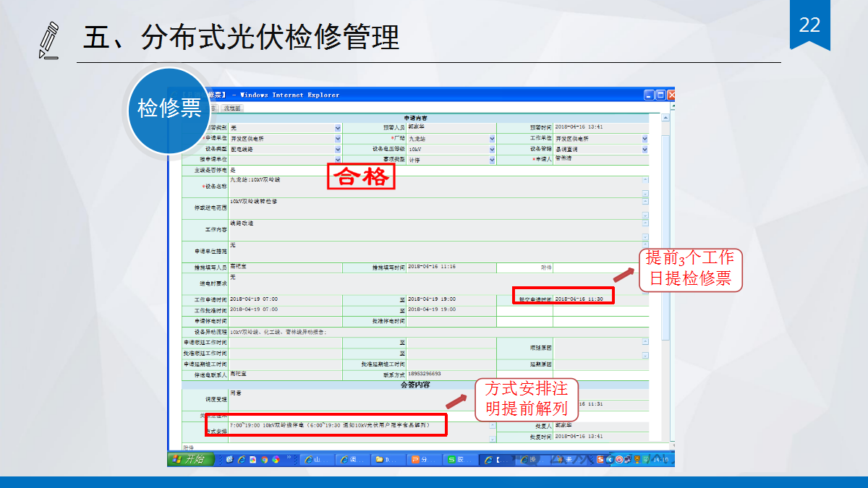Expand the 事项类型 dropdown showing 计停
This screenshot has width=868, height=488.
(490, 160)
